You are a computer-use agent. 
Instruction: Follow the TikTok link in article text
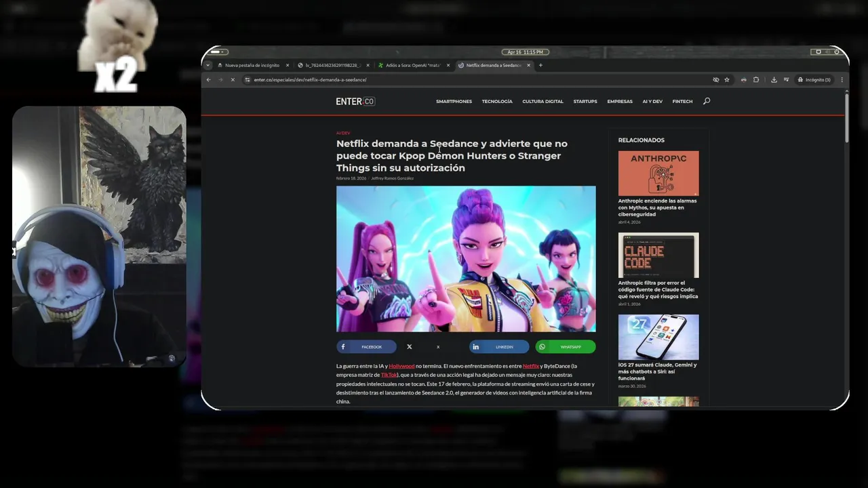389,375
